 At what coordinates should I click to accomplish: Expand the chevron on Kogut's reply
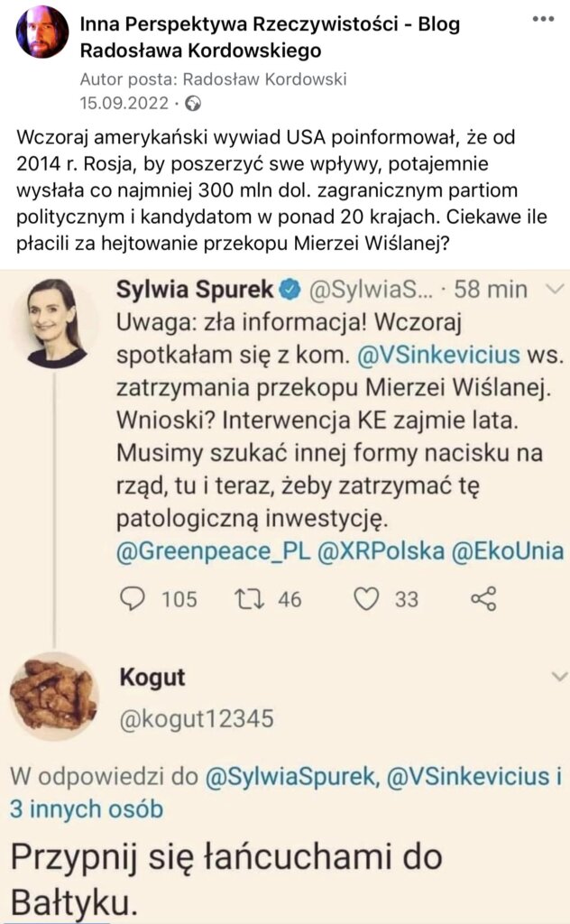tap(559, 677)
